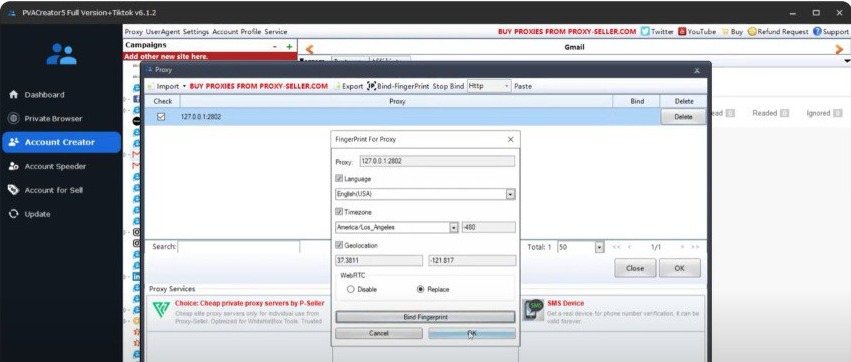Close the FingerPrint For Proxy dialog
The image size is (851, 362).
pos(510,139)
